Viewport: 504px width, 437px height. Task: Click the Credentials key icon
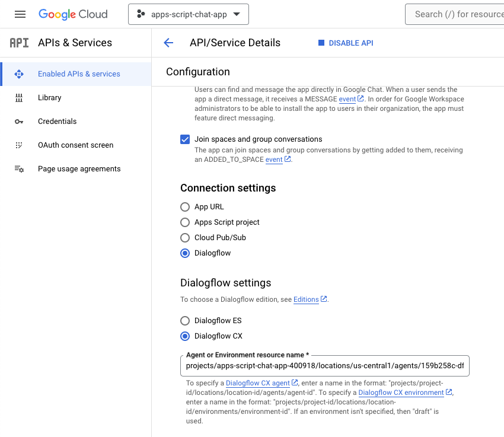point(18,121)
